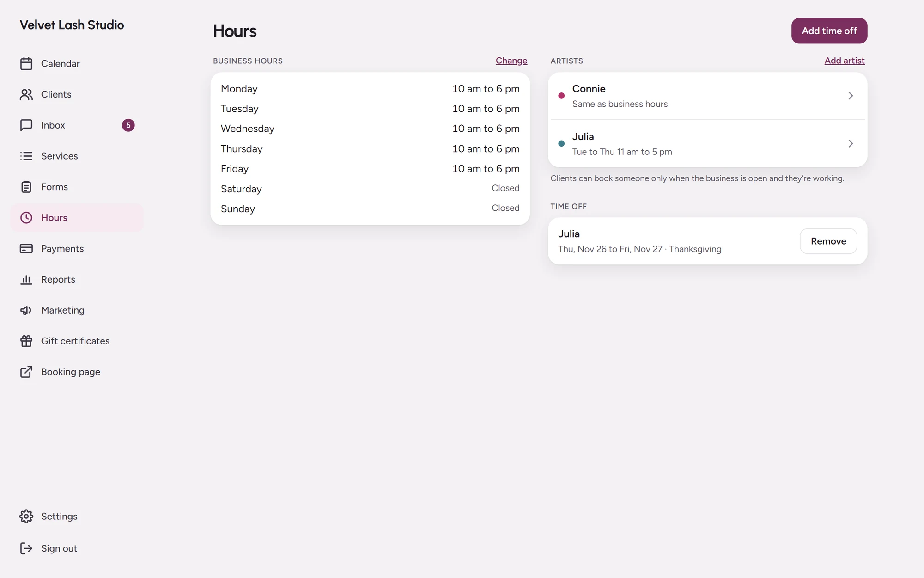The height and width of the screenshot is (578, 924).
Task: Click the Sign out arrow icon
Action: point(26,548)
